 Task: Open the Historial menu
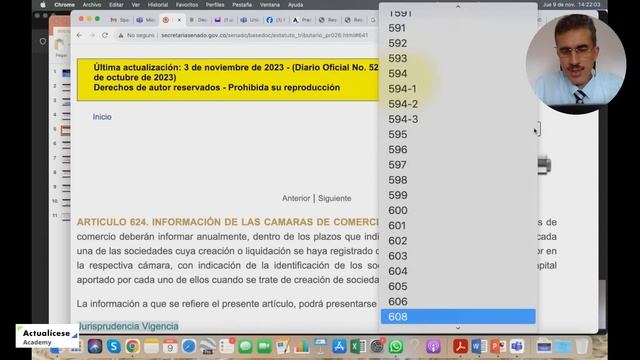(x=158, y=5)
